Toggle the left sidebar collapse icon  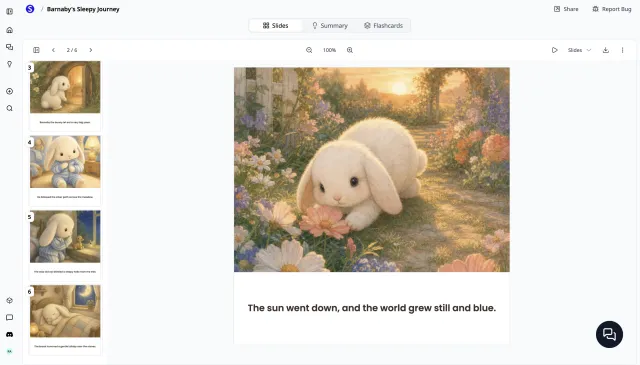click(x=9, y=11)
